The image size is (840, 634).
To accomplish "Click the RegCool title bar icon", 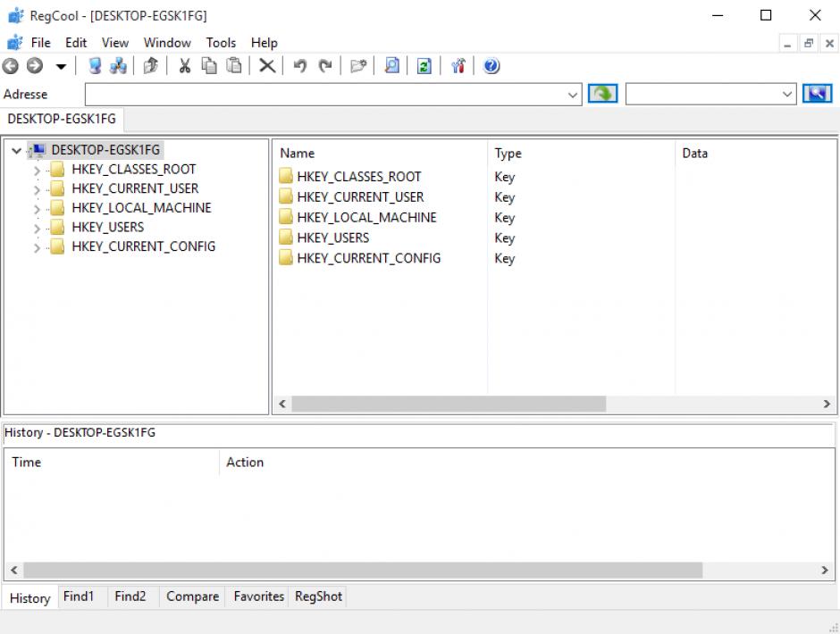I will point(16,15).
